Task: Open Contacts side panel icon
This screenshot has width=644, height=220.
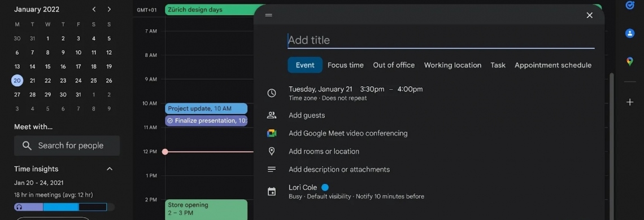Action: tap(630, 33)
